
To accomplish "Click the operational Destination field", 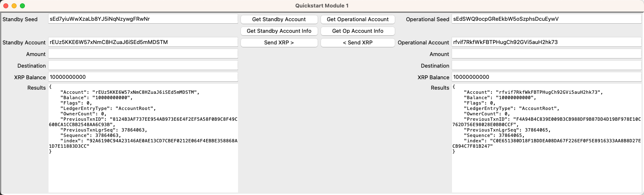I will click(546, 66).
